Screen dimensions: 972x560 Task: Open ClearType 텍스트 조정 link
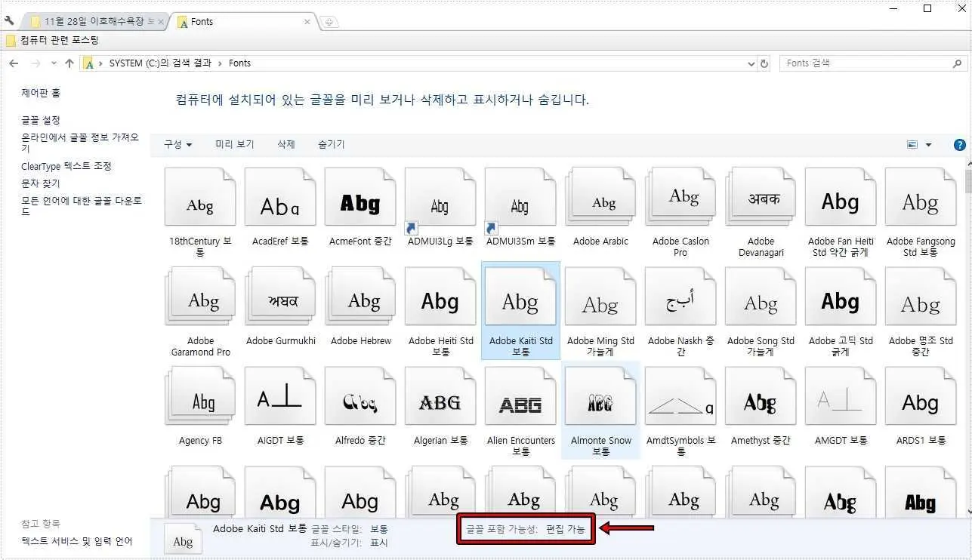(x=66, y=166)
